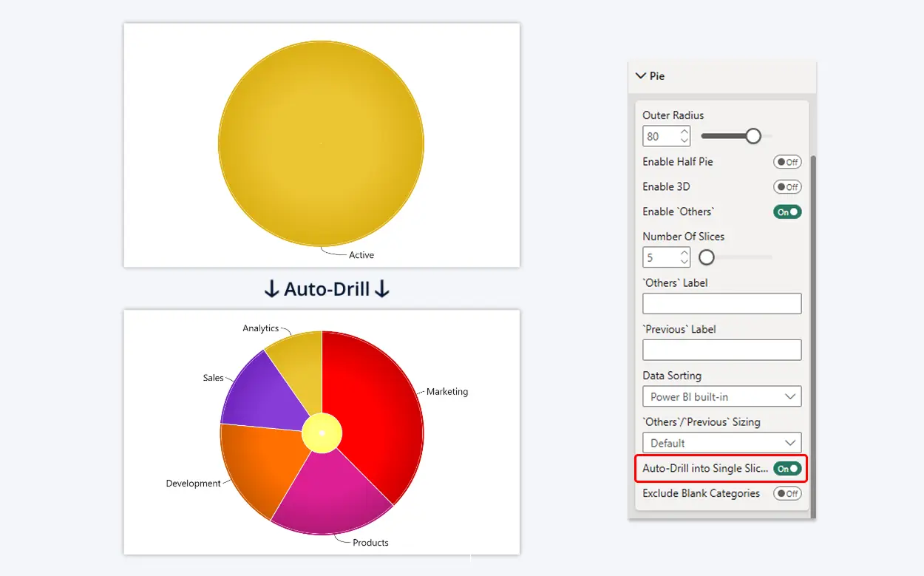
Task: Turn off Auto-Drill into Single Slice toggle
Action: point(787,469)
